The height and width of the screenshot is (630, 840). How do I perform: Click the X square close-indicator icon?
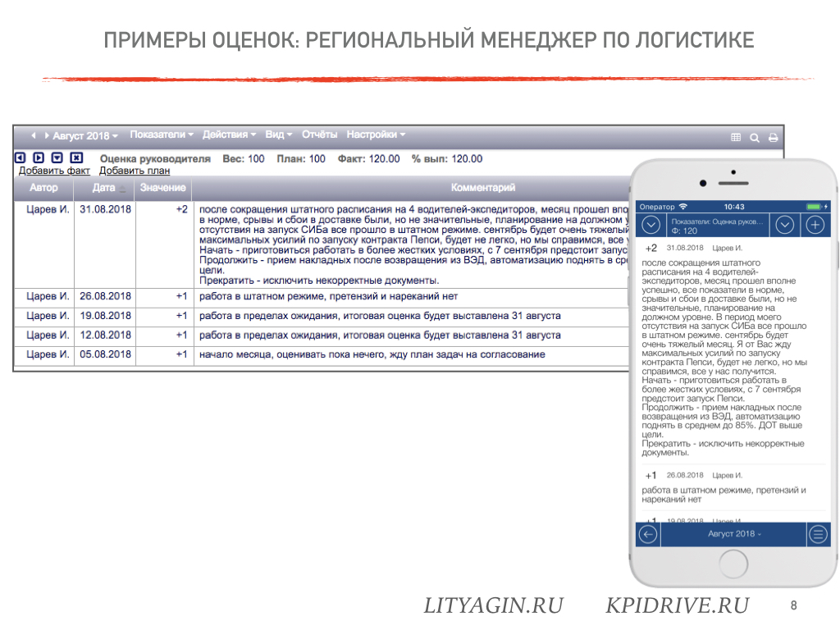[x=76, y=157]
